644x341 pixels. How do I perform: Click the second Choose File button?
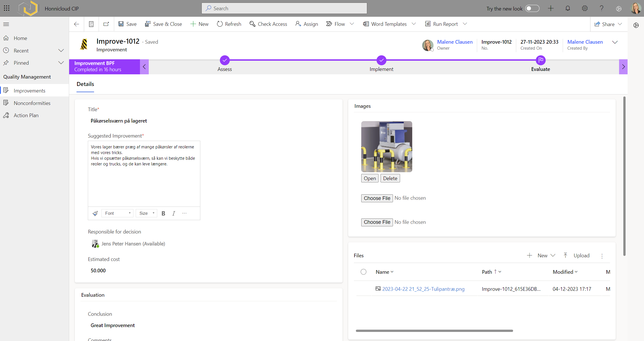click(x=377, y=222)
